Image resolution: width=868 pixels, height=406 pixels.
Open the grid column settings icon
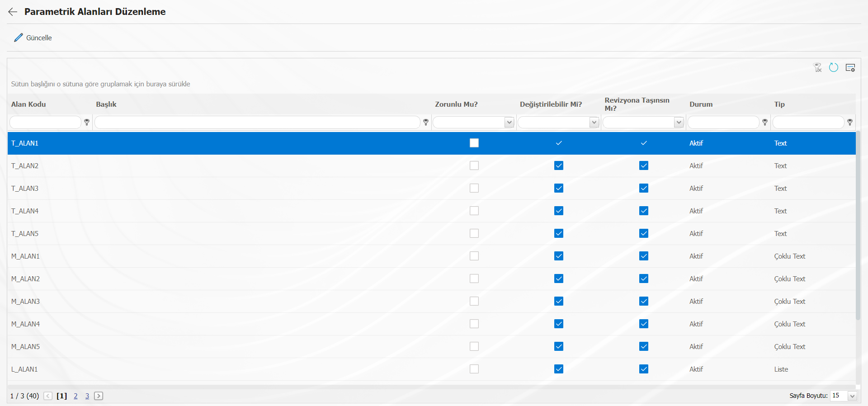(x=850, y=68)
